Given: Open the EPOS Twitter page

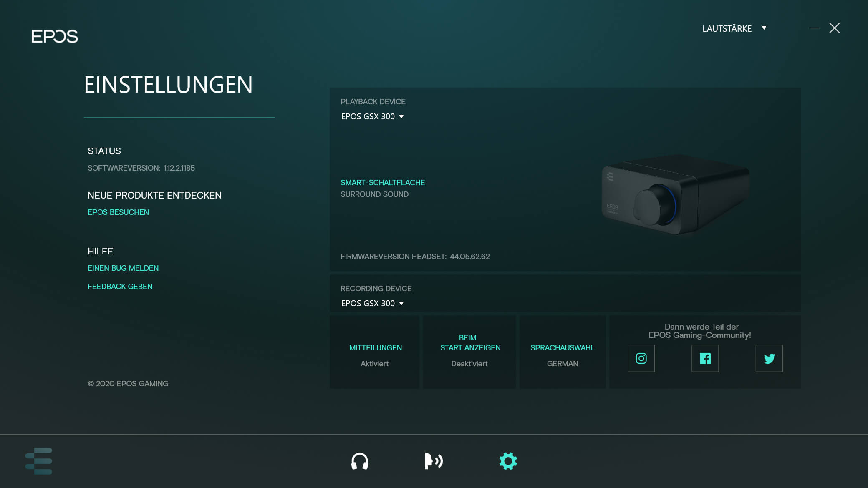Looking at the screenshot, I should [x=769, y=358].
